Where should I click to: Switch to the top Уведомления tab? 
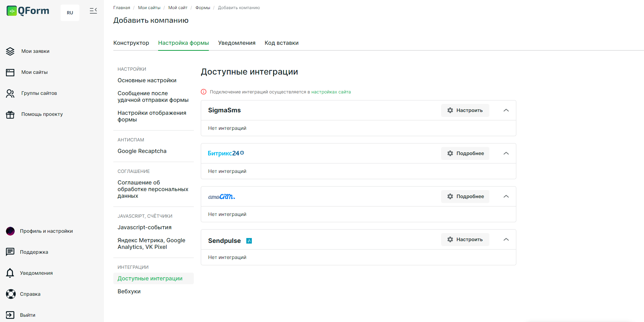click(237, 43)
